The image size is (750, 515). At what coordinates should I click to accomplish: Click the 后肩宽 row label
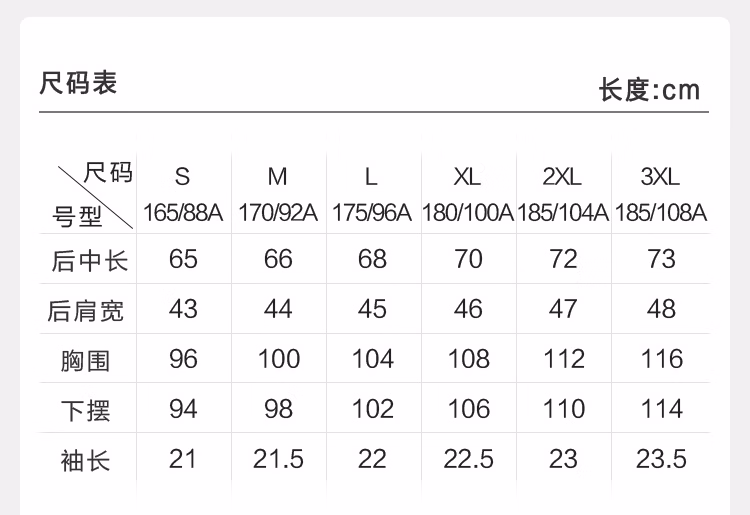[x=86, y=311]
